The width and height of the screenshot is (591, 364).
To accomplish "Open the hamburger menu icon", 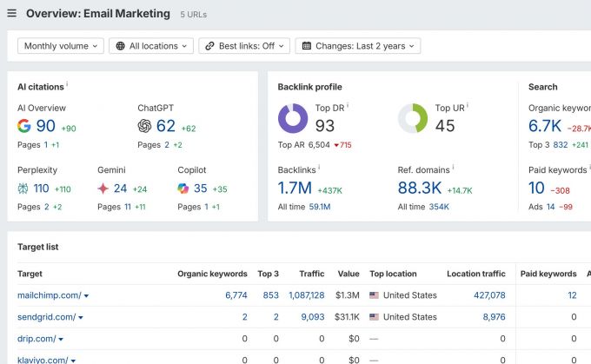I will tap(12, 14).
